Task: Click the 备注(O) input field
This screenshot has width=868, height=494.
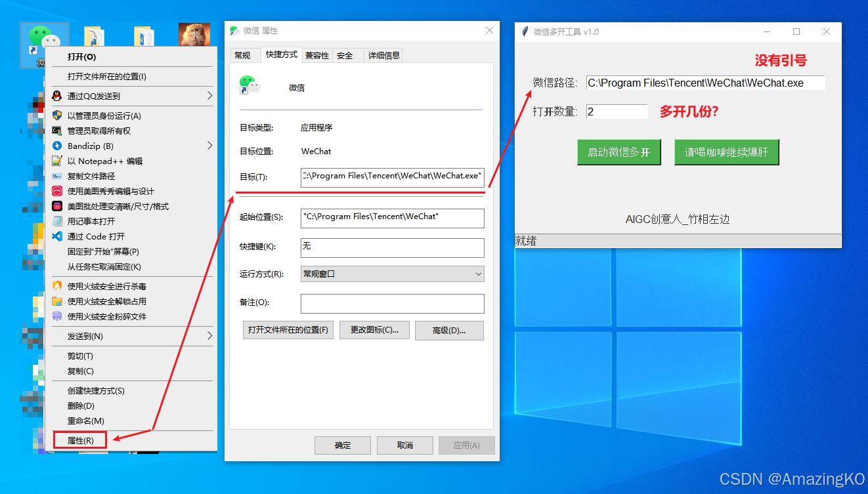Action: pyautogui.click(x=393, y=304)
